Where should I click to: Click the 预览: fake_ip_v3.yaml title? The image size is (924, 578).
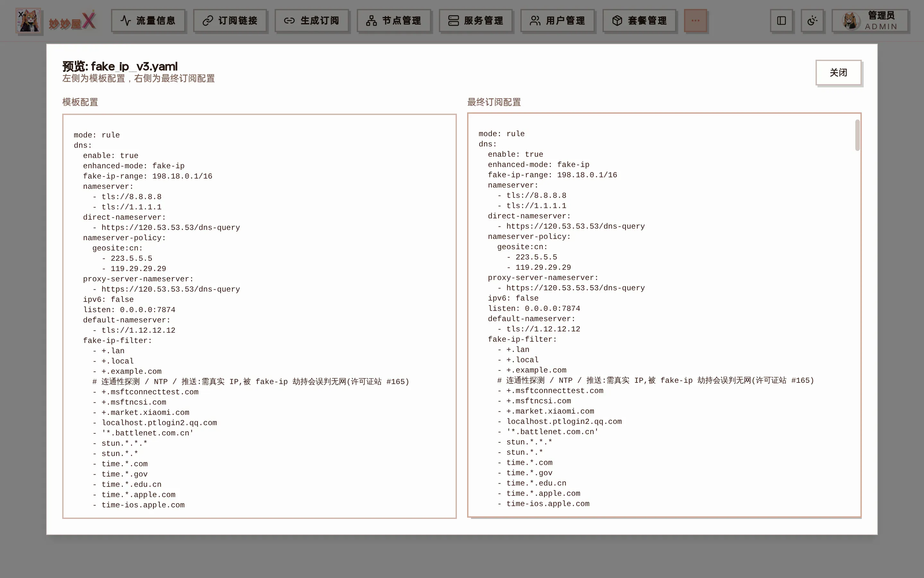click(x=120, y=66)
